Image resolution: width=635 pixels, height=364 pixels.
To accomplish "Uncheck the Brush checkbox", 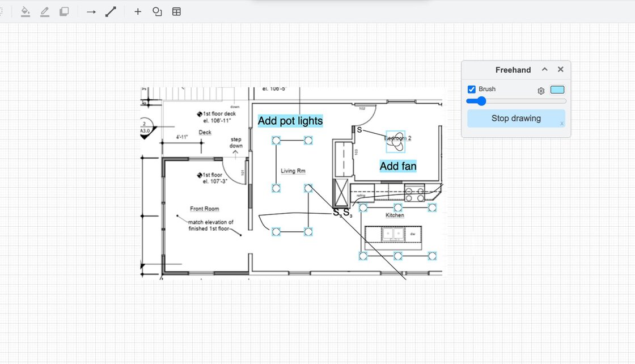I will [x=472, y=90].
